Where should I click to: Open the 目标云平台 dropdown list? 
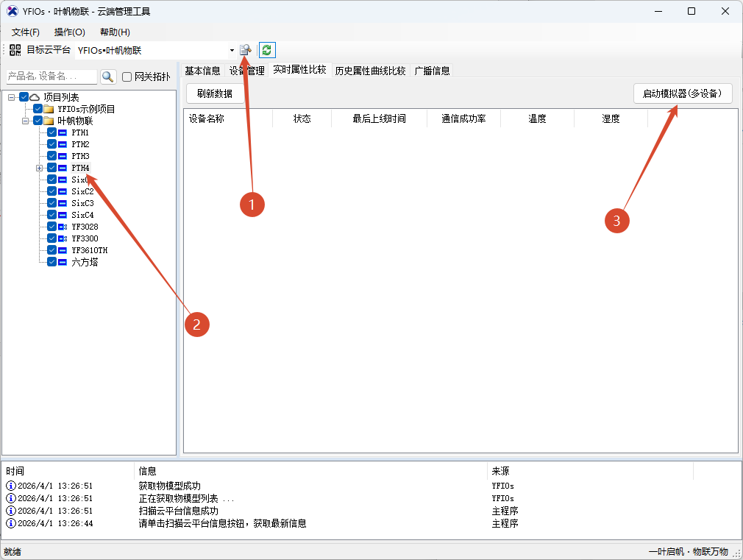232,50
